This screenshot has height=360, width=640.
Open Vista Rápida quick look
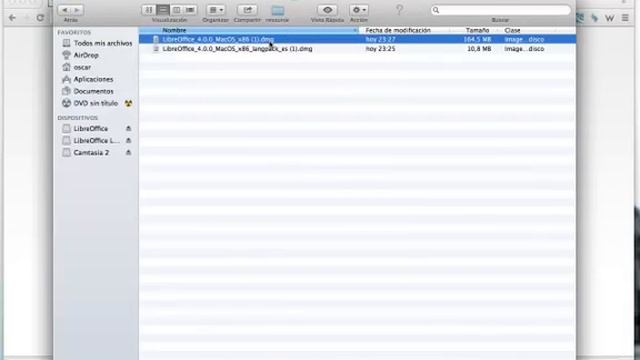click(x=327, y=10)
